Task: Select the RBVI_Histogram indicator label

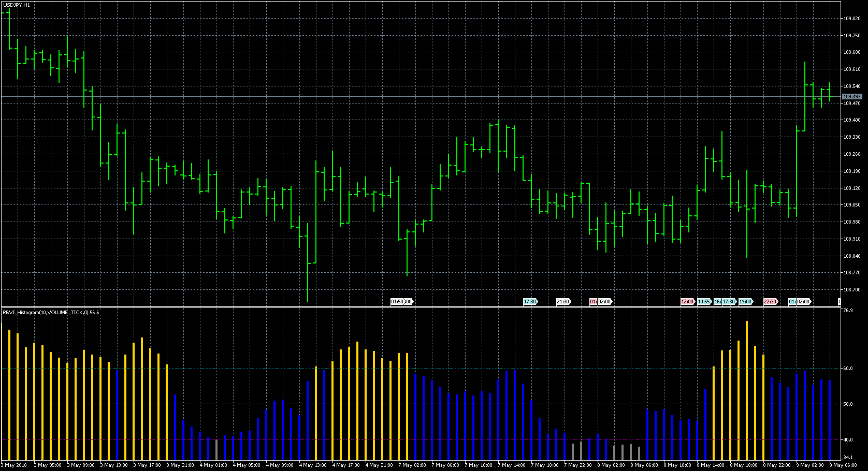Action: 51,313
